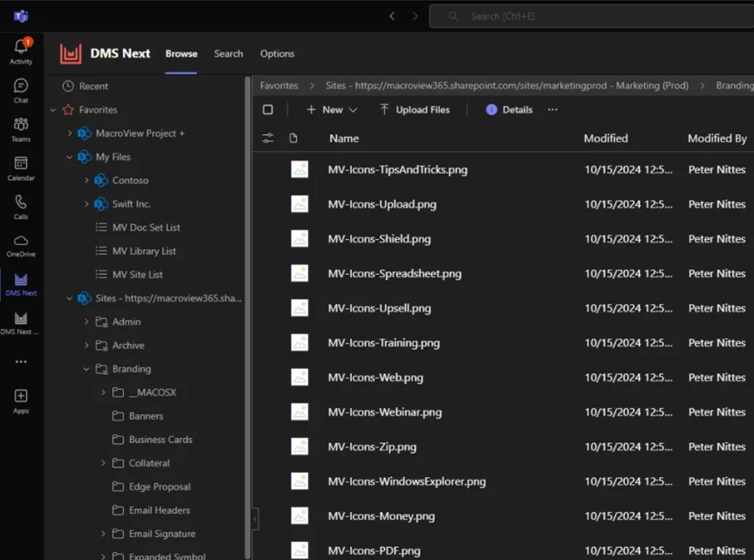
Task: Show more apps with the ellipsis
Action: (21, 361)
